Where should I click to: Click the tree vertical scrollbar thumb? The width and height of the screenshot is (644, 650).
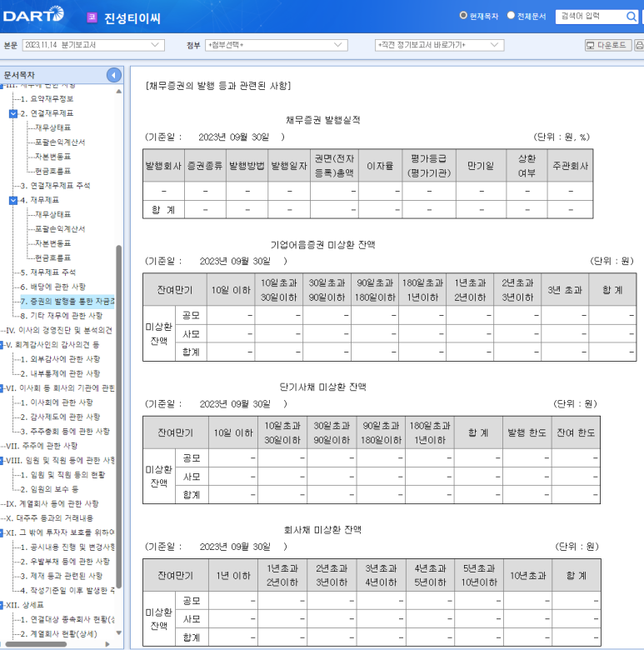[119, 417]
